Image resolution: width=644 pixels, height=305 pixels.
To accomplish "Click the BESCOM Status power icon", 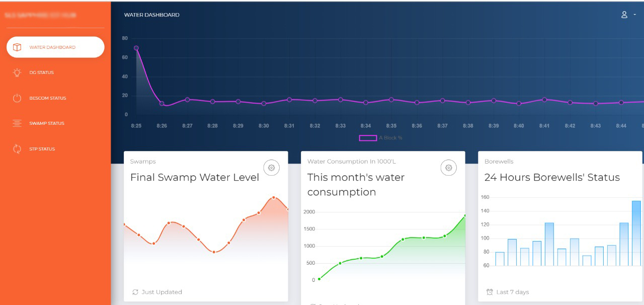I will pos(17,98).
